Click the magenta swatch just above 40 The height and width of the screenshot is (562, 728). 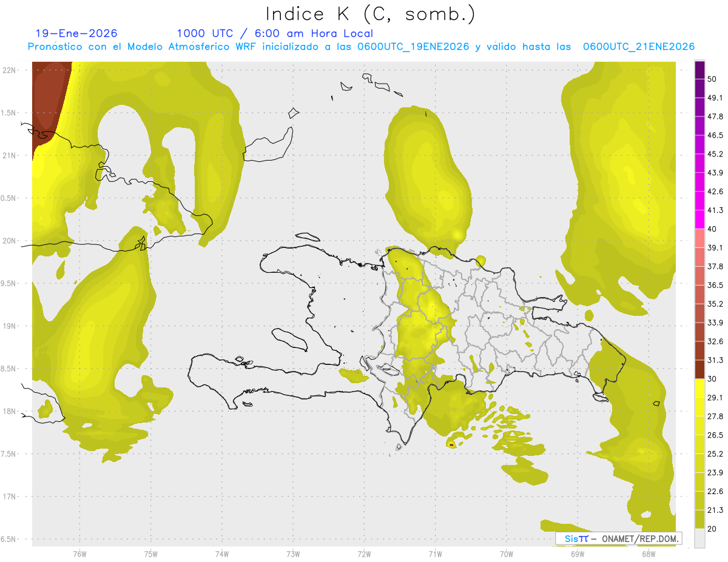point(699,219)
